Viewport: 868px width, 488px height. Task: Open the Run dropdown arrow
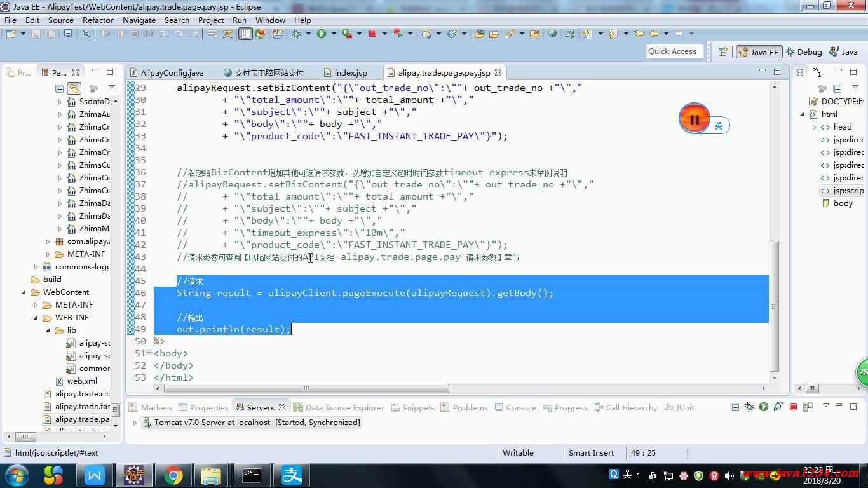(333, 34)
